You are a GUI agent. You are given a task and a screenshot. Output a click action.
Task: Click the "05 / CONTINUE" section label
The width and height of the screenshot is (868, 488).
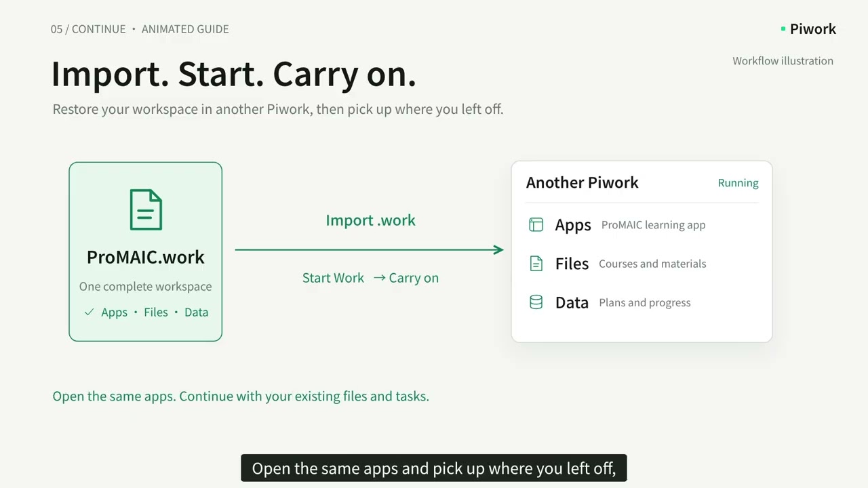point(88,29)
